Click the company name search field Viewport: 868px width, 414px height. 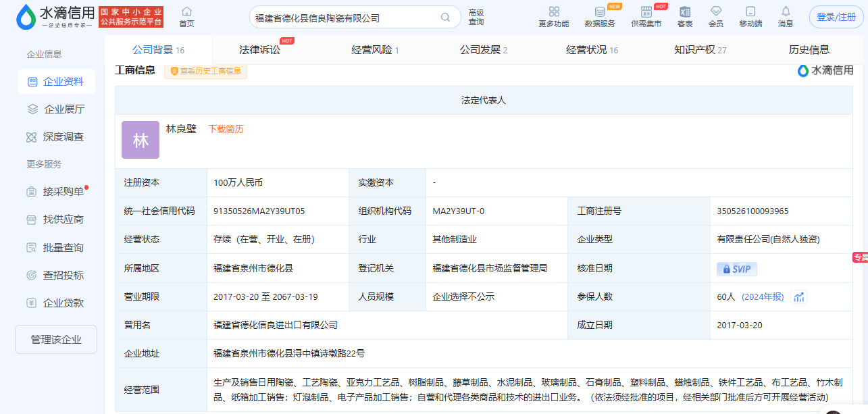pyautogui.click(x=344, y=18)
